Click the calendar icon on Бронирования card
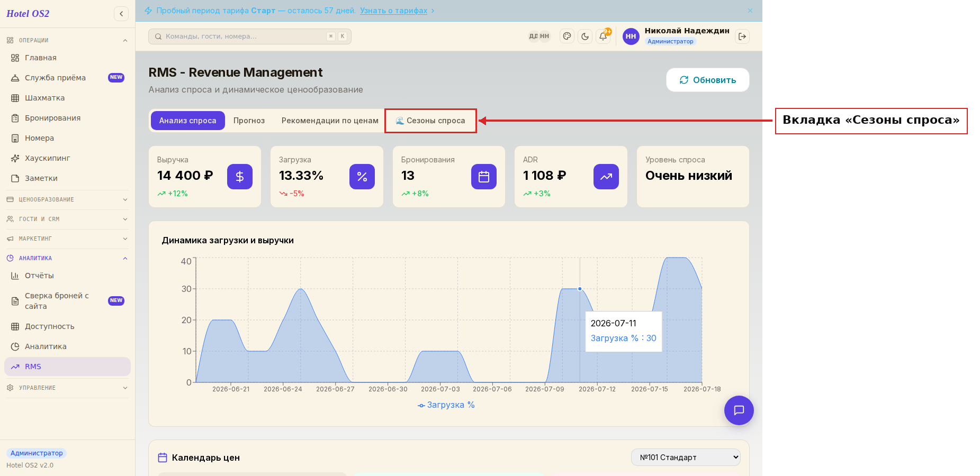The width and height of the screenshot is (980, 476). point(484,177)
